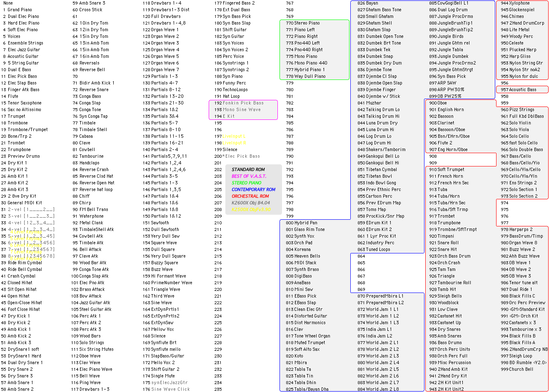Click 194 E Kit

click(225, 116)
